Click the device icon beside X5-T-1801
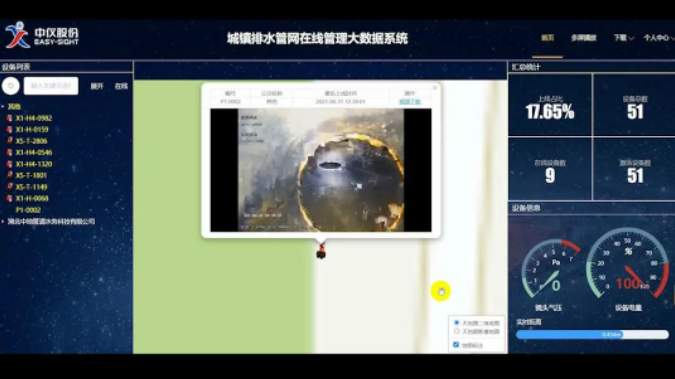This screenshot has width=675, height=379. (x=9, y=175)
